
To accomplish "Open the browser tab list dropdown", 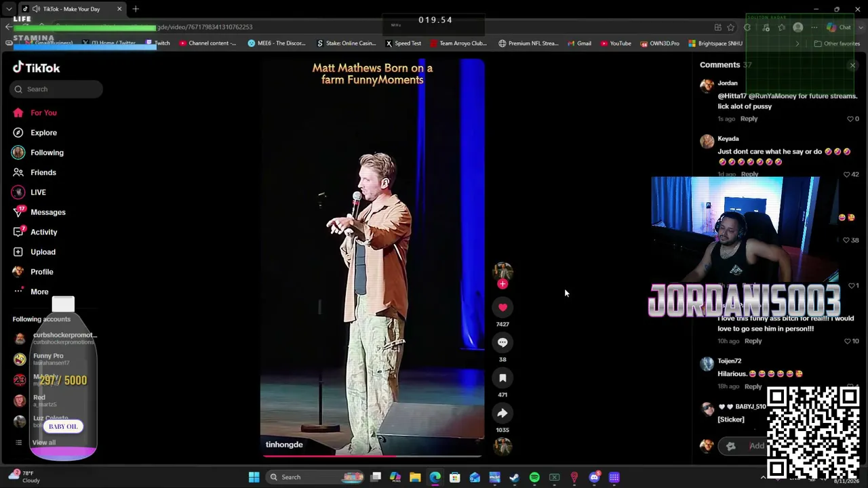I will (9, 9).
